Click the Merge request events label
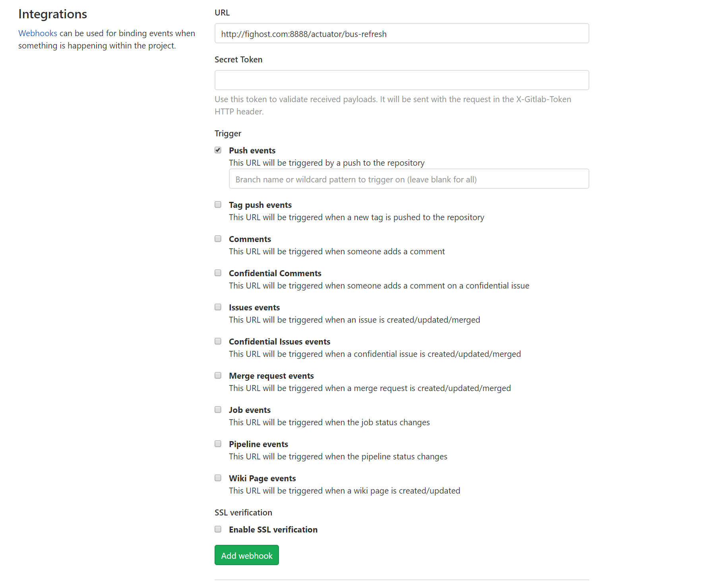 [271, 376]
